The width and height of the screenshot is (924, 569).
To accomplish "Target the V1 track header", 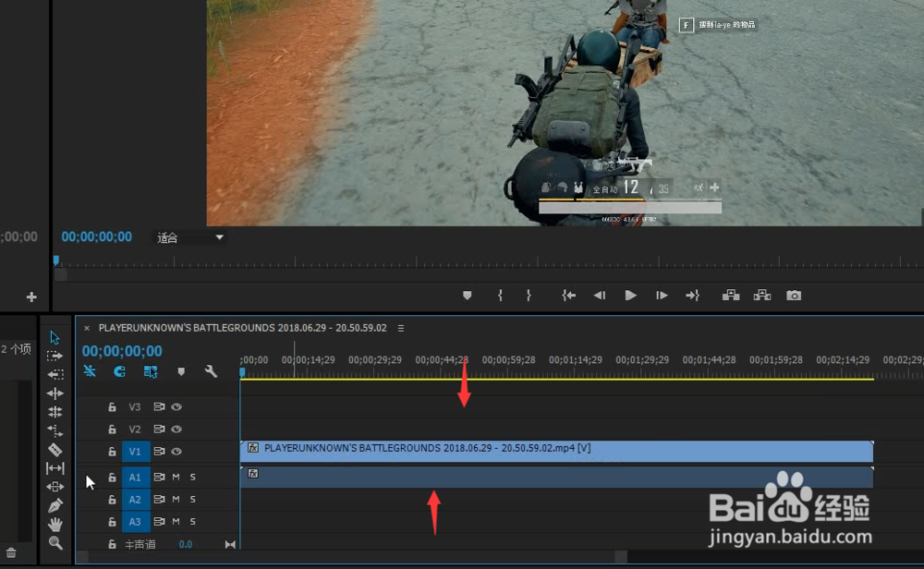I will (x=136, y=452).
